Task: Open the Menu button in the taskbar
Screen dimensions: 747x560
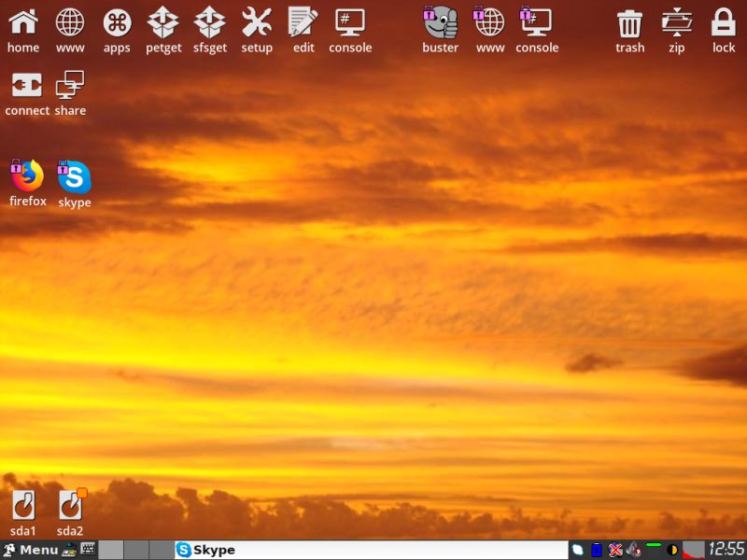Action: pos(31,550)
